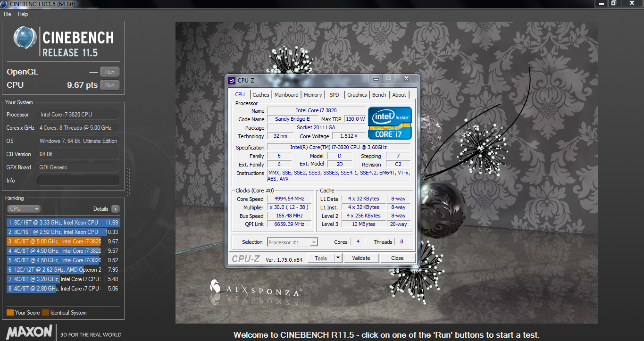The image size is (644, 341).
Task: Open the Processor #1 selection dropdown
Action: [x=293, y=242]
